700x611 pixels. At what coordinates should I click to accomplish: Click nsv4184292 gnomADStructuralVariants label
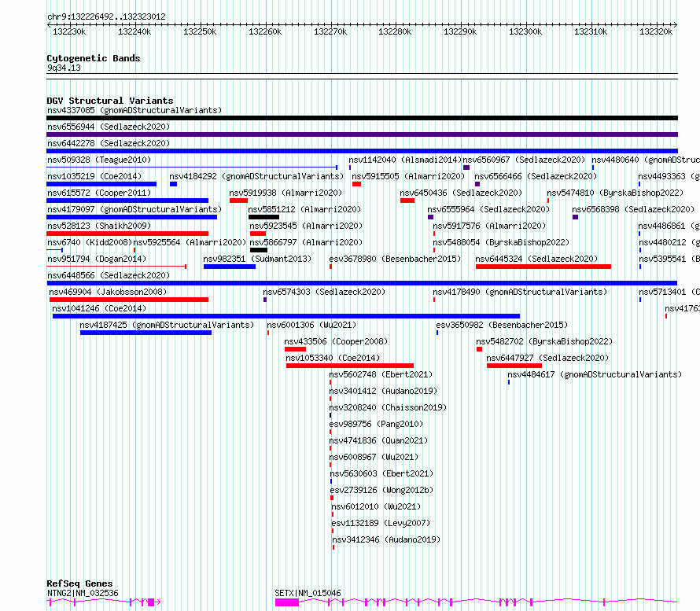256,176
